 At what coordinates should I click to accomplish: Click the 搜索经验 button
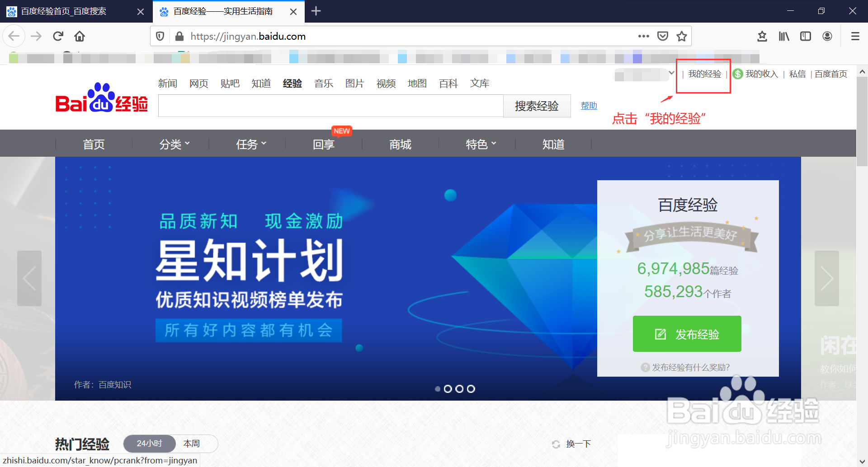point(537,106)
